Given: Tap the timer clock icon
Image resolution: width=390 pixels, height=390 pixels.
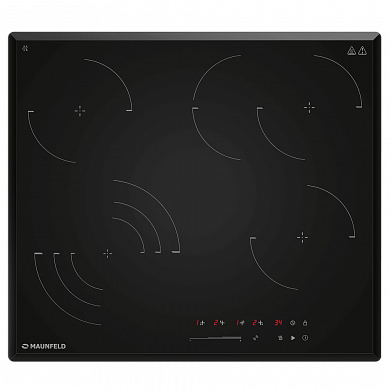Looking at the screenshot, I should [x=293, y=322].
